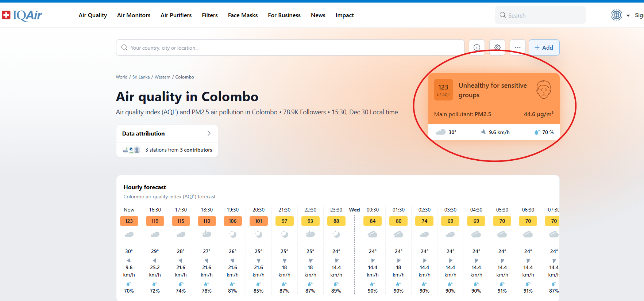Click the 06:30 overcast cloud icon
The height and width of the screenshot is (301, 644).
(x=528, y=234)
